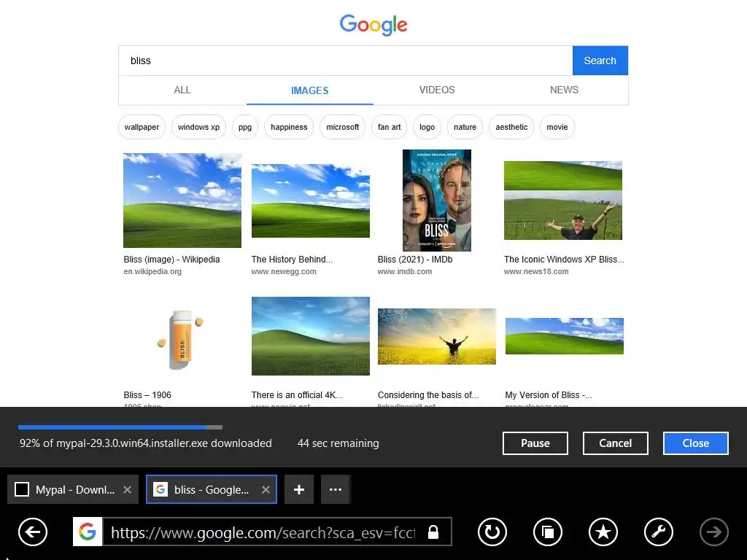Reload the page with refresh icon
This screenshot has width=747, height=560.
[x=492, y=532]
